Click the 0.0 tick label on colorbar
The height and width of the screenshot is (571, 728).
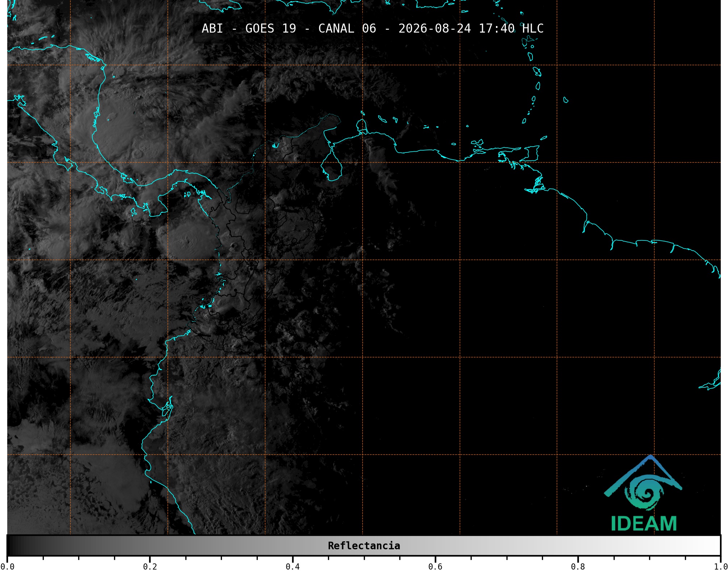click(x=7, y=566)
